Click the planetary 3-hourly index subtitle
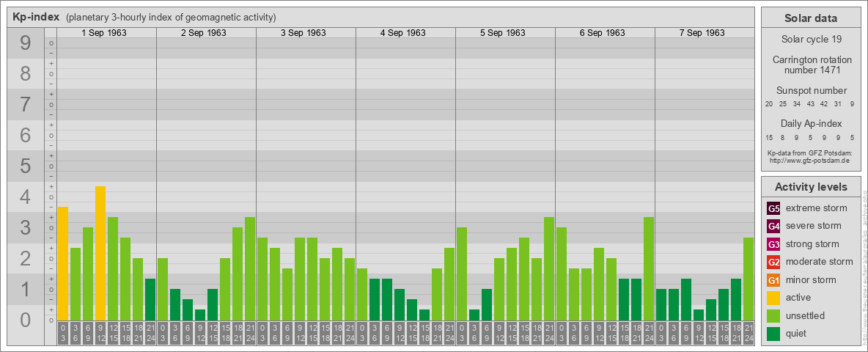This screenshot has width=868, height=352. pos(171,18)
